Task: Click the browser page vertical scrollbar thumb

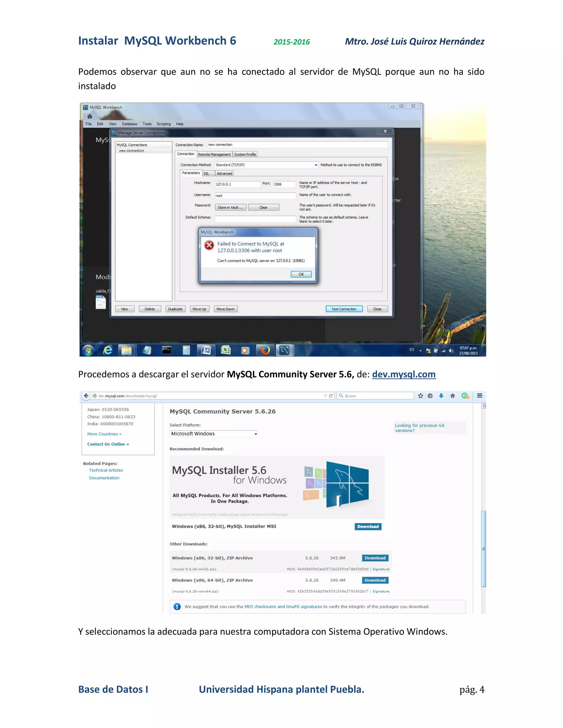Action: (x=484, y=549)
